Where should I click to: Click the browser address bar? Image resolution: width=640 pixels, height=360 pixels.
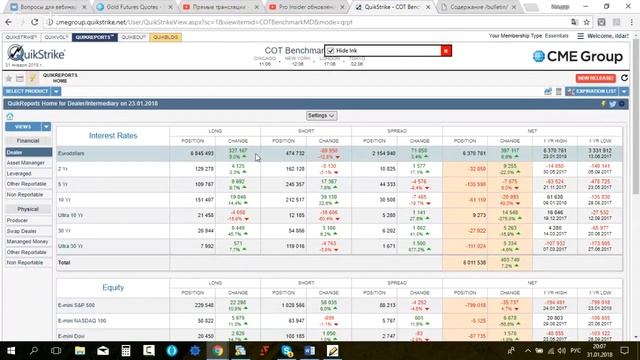click(x=306, y=22)
